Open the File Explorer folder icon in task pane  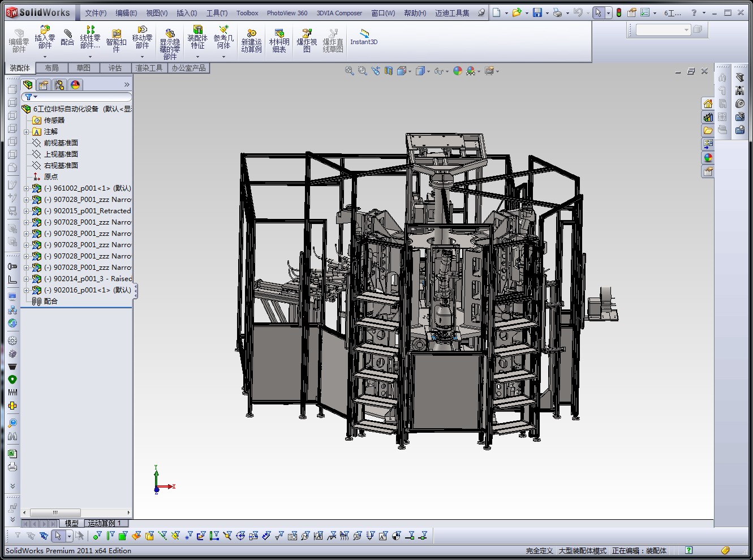(x=708, y=131)
